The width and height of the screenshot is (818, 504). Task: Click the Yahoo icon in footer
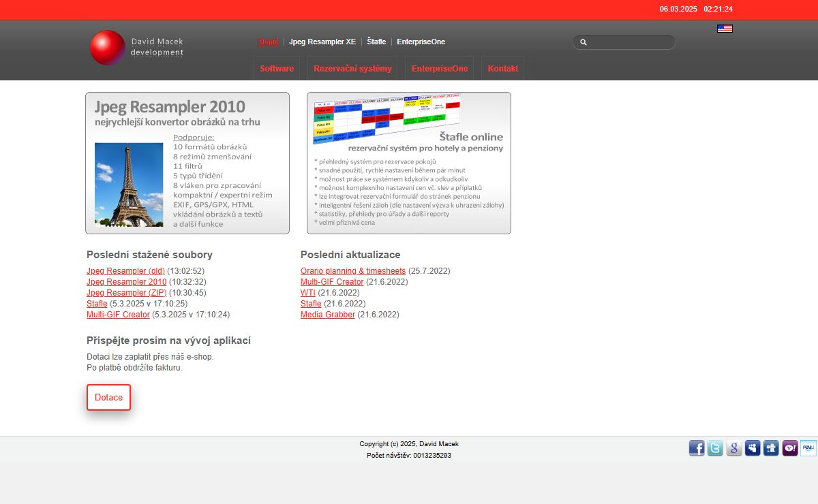pyautogui.click(x=790, y=448)
